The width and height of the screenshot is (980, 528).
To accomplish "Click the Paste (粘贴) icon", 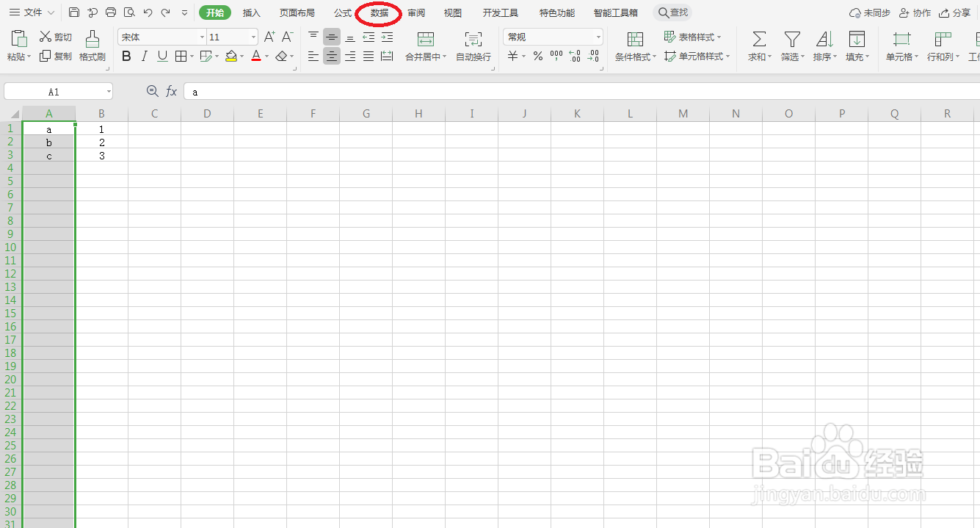I will coord(19,39).
